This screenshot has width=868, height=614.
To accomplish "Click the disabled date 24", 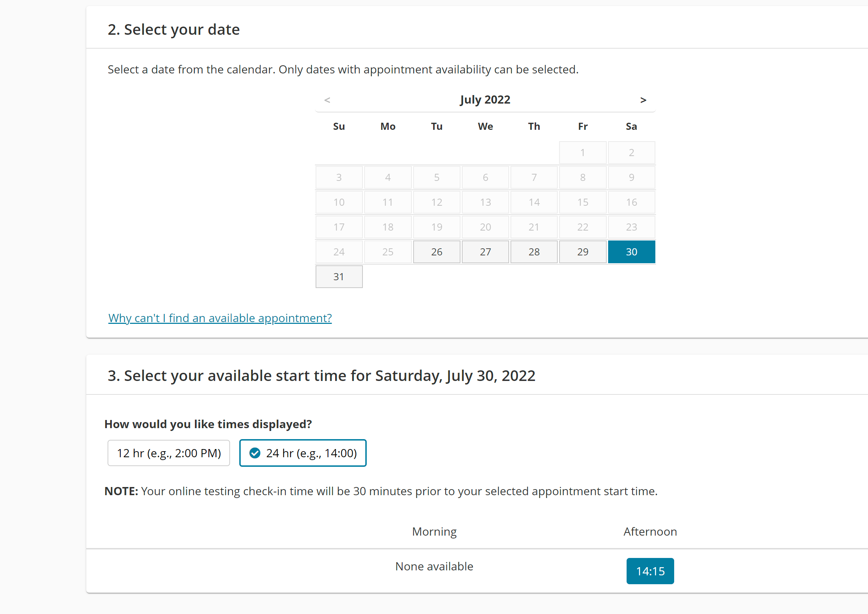I will (x=339, y=252).
